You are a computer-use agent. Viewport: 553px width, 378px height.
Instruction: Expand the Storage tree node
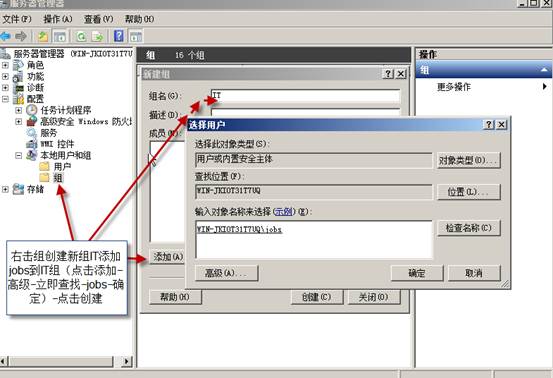(x=5, y=189)
